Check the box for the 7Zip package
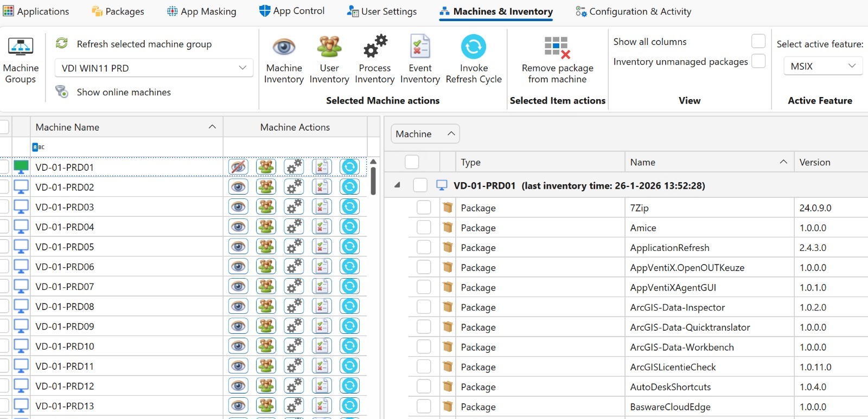Image resolution: width=868 pixels, height=419 pixels. click(x=424, y=208)
